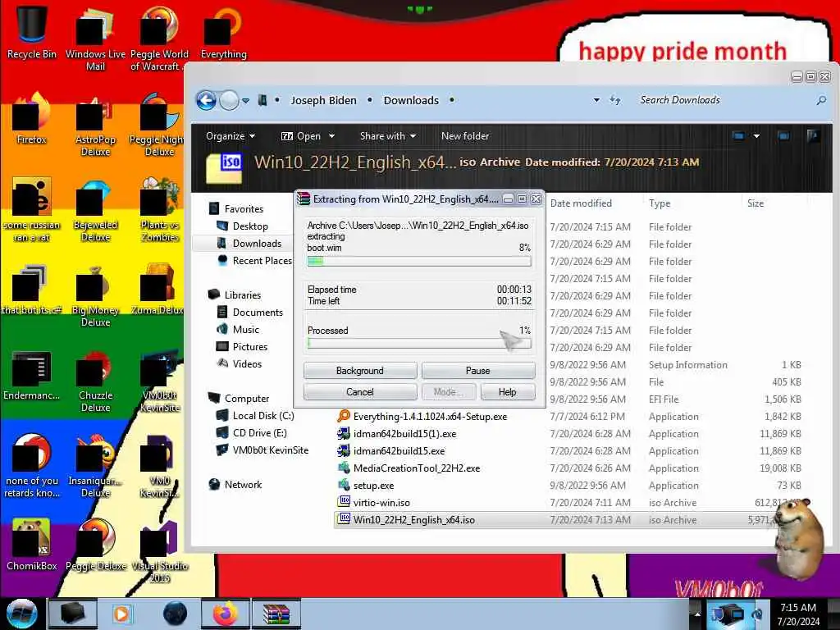Go back in Explorer with back arrow
840x630 pixels.
coord(206,100)
